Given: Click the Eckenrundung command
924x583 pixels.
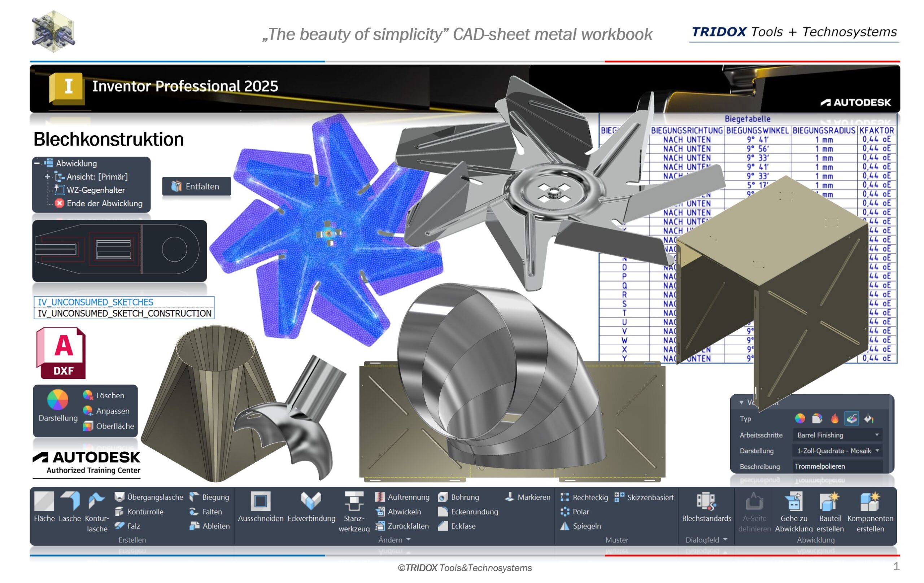Looking at the screenshot, I should pyautogui.click(x=468, y=512).
